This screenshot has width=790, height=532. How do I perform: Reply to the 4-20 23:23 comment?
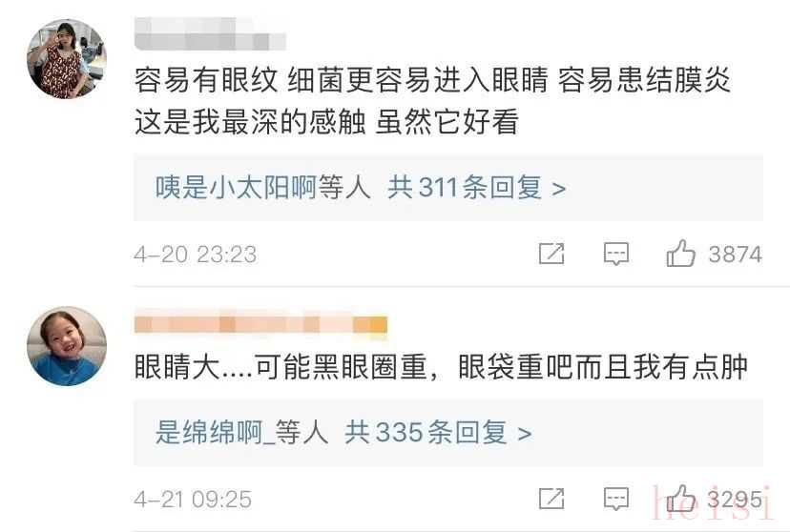click(616, 254)
